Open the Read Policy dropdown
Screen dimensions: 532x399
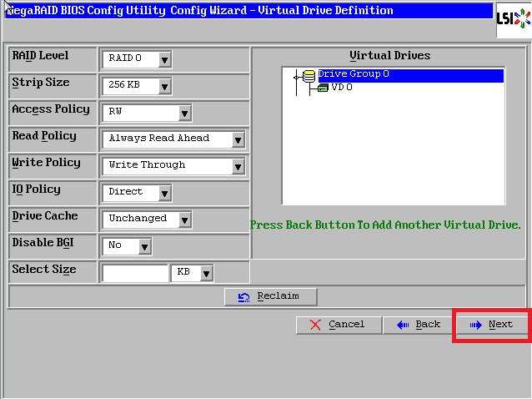pyautogui.click(x=173, y=139)
